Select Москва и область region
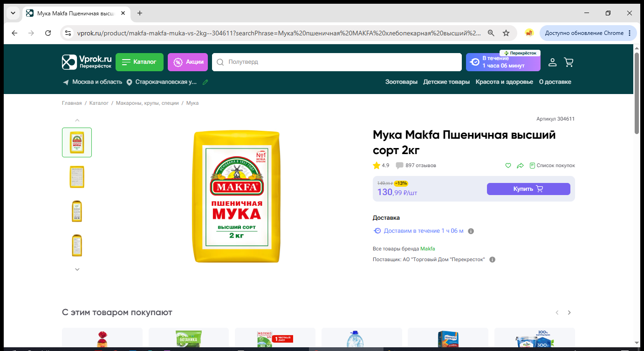Viewport: 644px width, 351px height. pyautogui.click(x=97, y=82)
